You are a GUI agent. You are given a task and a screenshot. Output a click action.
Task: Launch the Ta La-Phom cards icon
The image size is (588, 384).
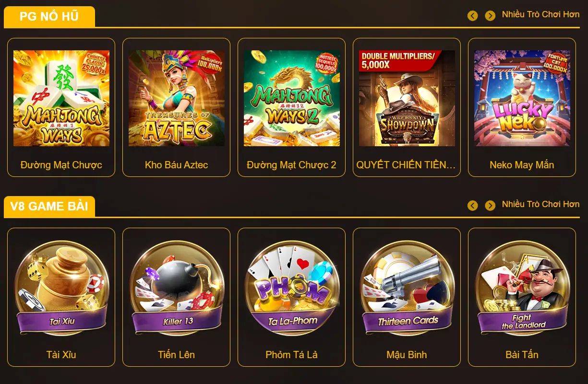point(292,288)
